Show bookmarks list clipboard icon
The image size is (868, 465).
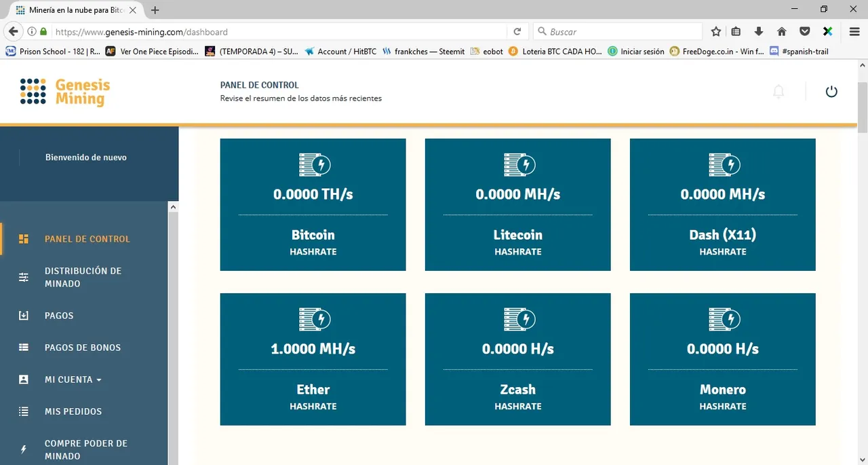coord(736,31)
